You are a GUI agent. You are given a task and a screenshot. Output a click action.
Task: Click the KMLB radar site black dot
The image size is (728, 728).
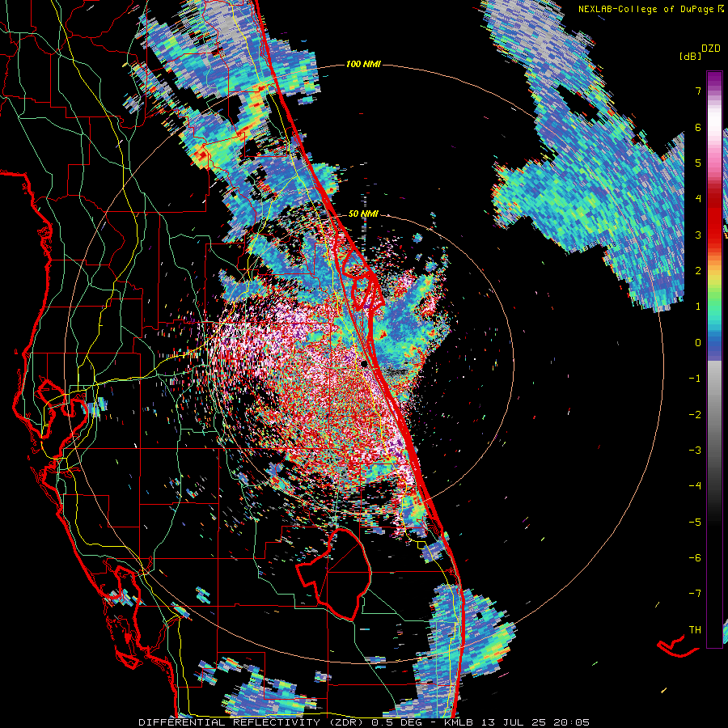(x=364, y=364)
